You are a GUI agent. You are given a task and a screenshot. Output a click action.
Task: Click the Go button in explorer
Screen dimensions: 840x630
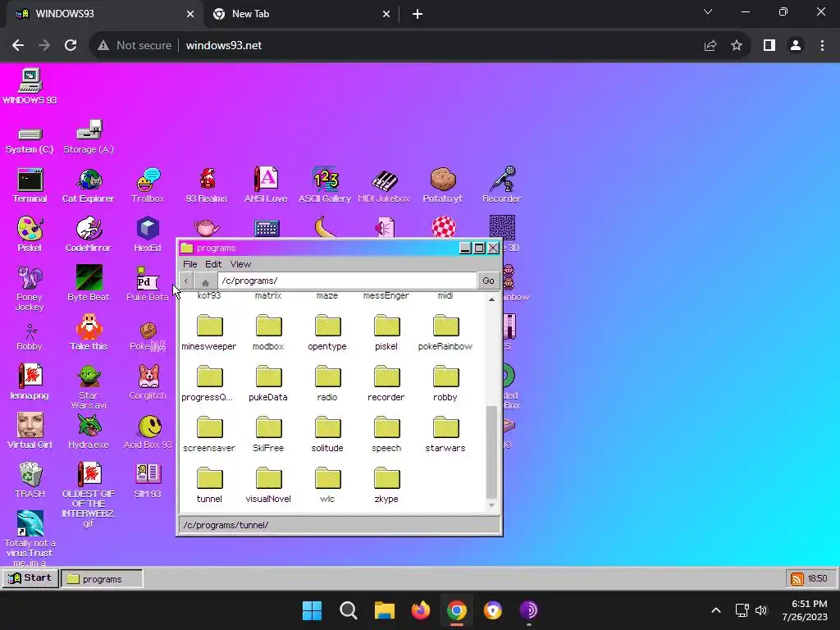488,281
